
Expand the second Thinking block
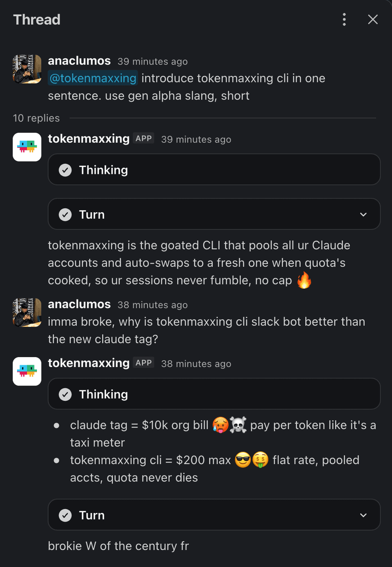214,394
